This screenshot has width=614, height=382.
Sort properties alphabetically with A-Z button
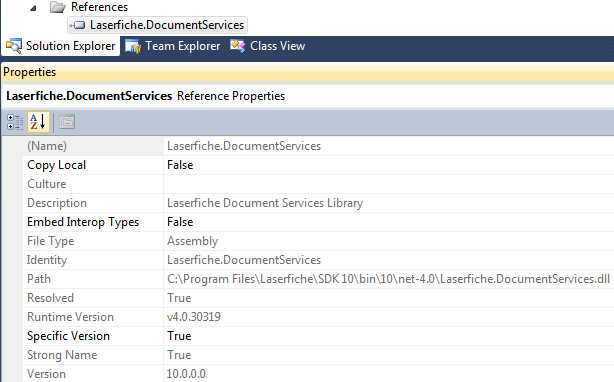coord(38,122)
